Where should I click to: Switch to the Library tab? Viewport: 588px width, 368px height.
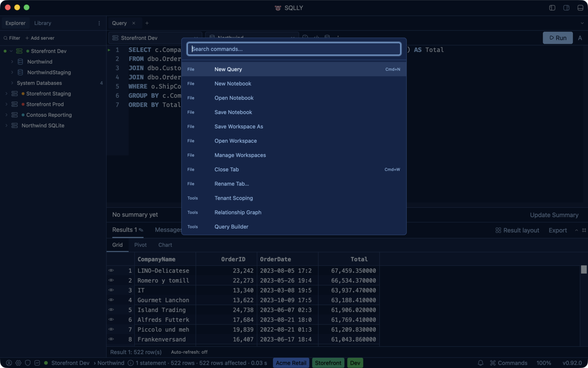coord(42,23)
